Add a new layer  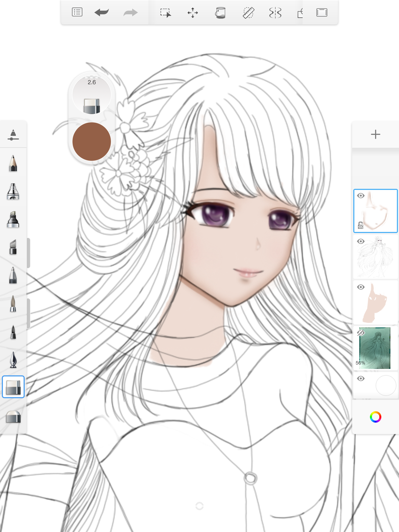click(x=375, y=134)
